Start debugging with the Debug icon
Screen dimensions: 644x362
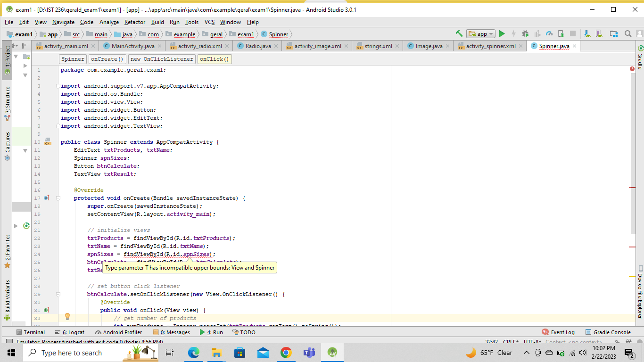pyautogui.click(x=525, y=34)
